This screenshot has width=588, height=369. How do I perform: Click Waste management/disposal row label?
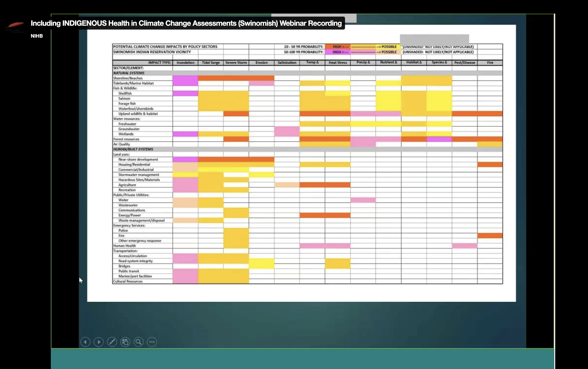[x=142, y=220]
